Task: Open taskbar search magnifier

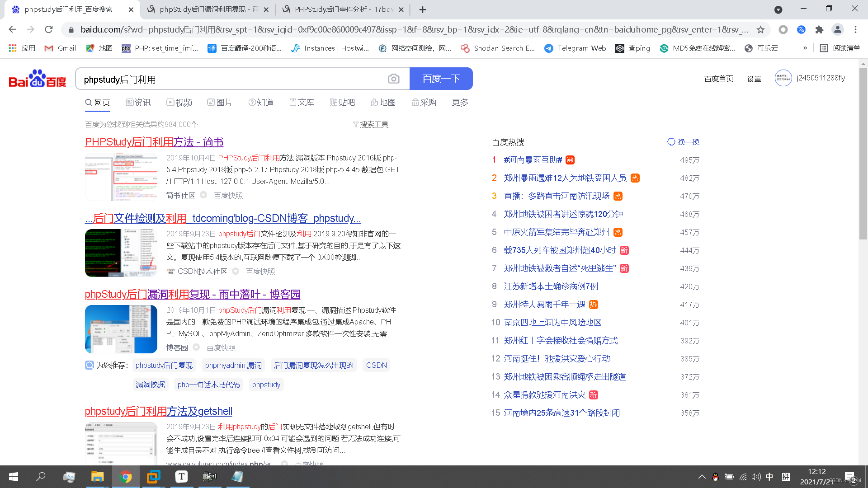Action: point(41,477)
